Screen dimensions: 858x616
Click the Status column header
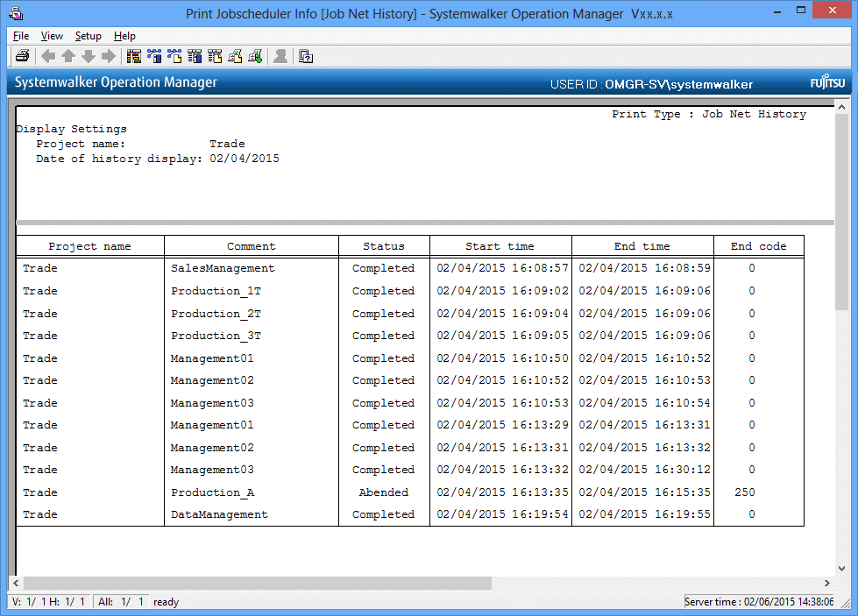384,246
